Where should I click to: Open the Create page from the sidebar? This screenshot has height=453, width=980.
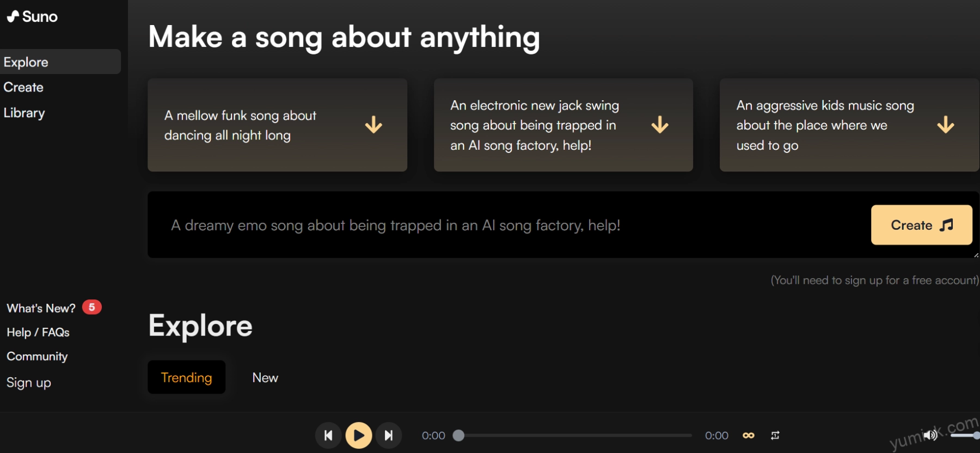click(23, 87)
